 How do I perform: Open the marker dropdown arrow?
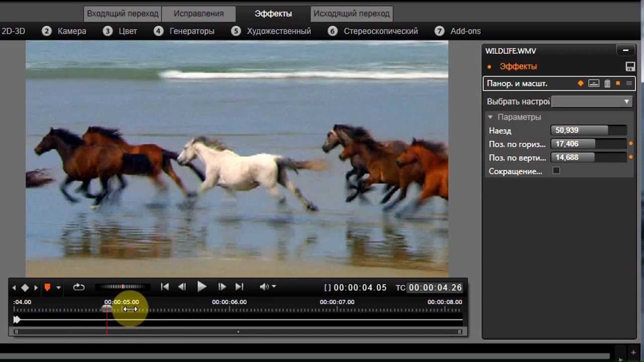[58, 288]
